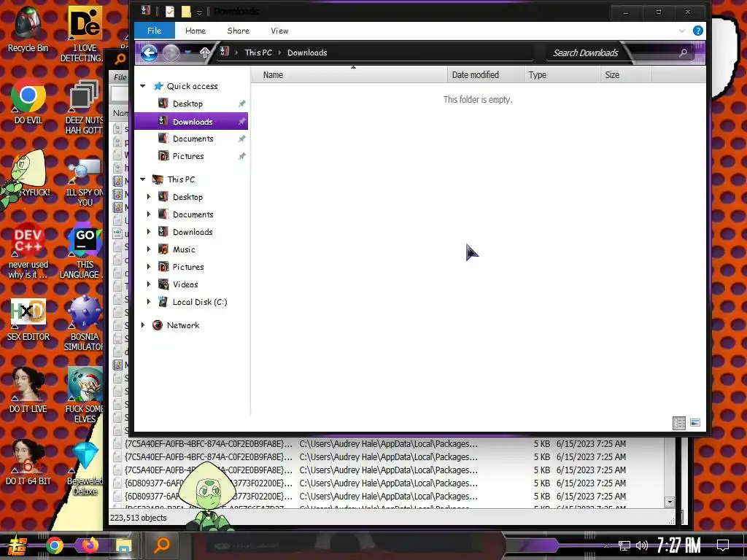Select Downloads under Quick access
Viewport: 747px width, 560px height.
click(x=191, y=122)
